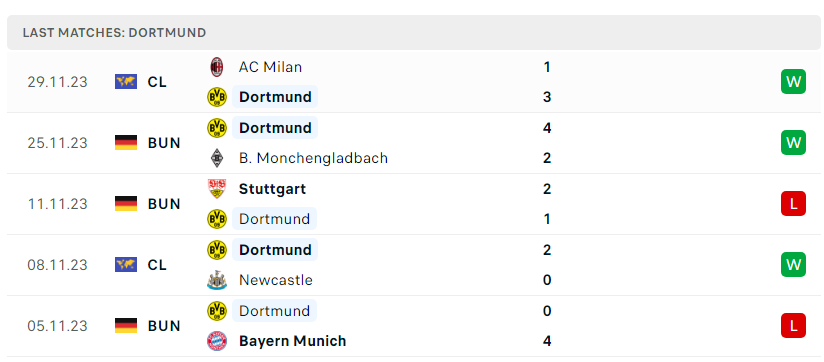Click the Last Matches: Dortmund header
This screenshot has height=362, width=824.
(x=115, y=33)
